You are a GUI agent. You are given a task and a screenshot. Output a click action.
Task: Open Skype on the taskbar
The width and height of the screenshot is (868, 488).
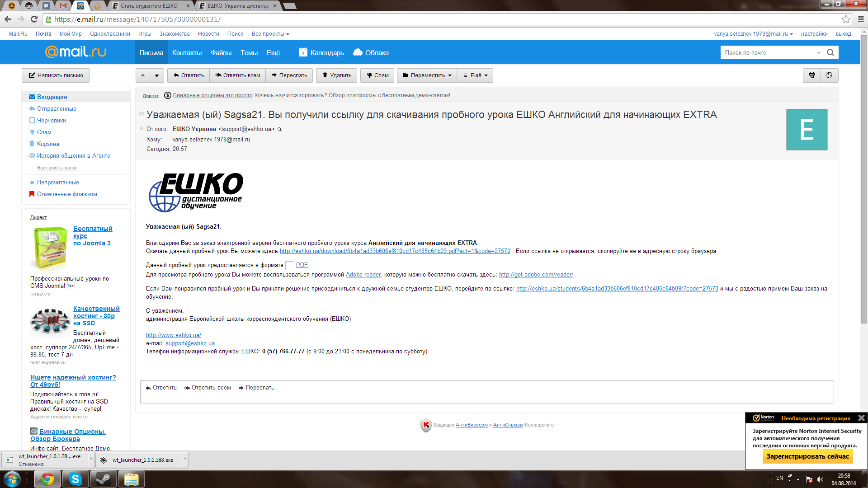(x=75, y=479)
